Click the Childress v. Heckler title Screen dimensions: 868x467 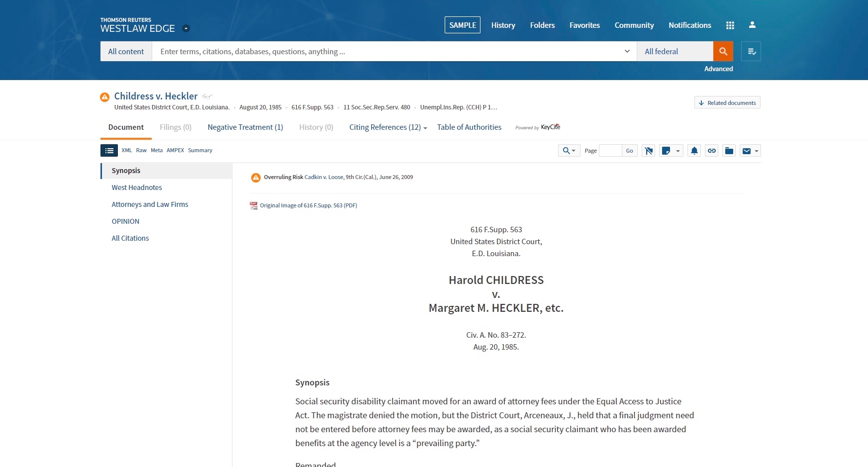pyautogui.click(x=156, y=96)
